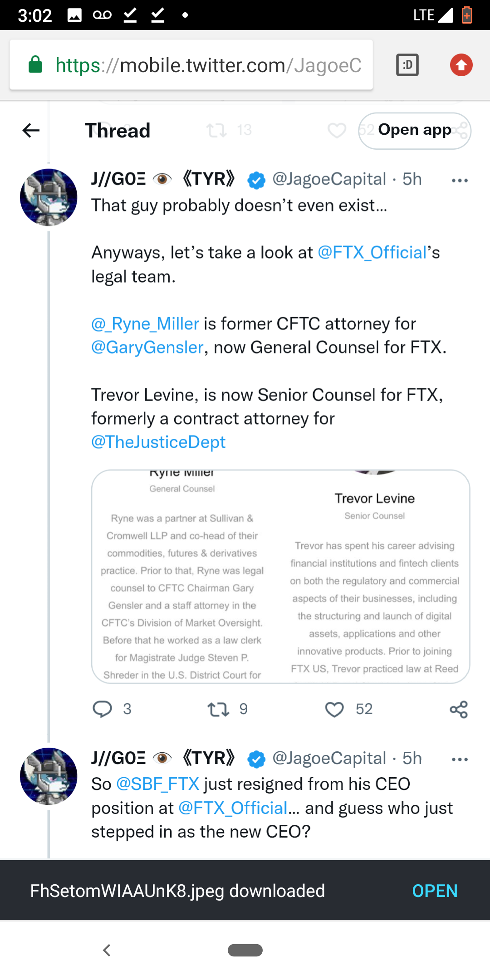The height and width of the screenshot is (980, 490).
Task: Tap the Open app button
Action: (415, 131)
